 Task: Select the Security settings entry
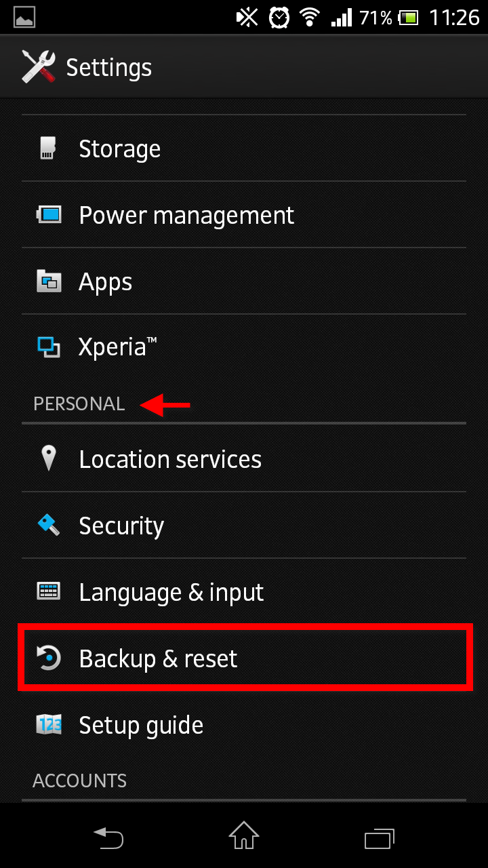click(x=203, y=525)
